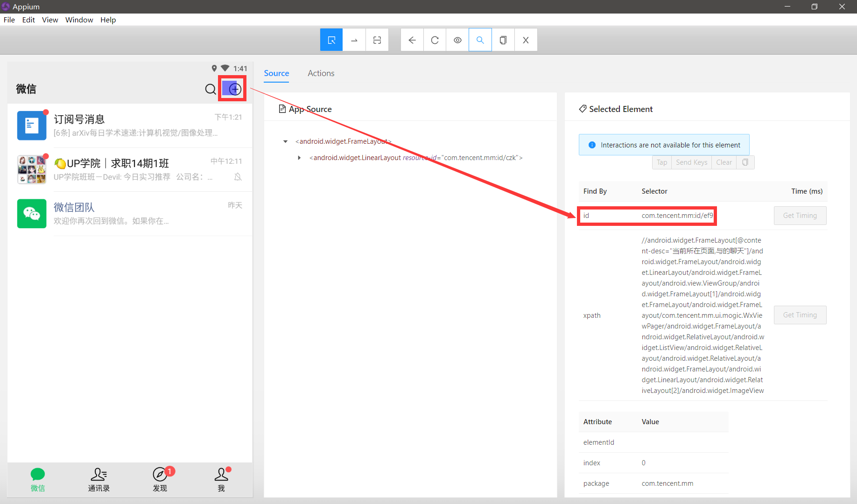Click the Send Keys button
The height and width of the screenshot is (504, 857).
click(691, 162)
